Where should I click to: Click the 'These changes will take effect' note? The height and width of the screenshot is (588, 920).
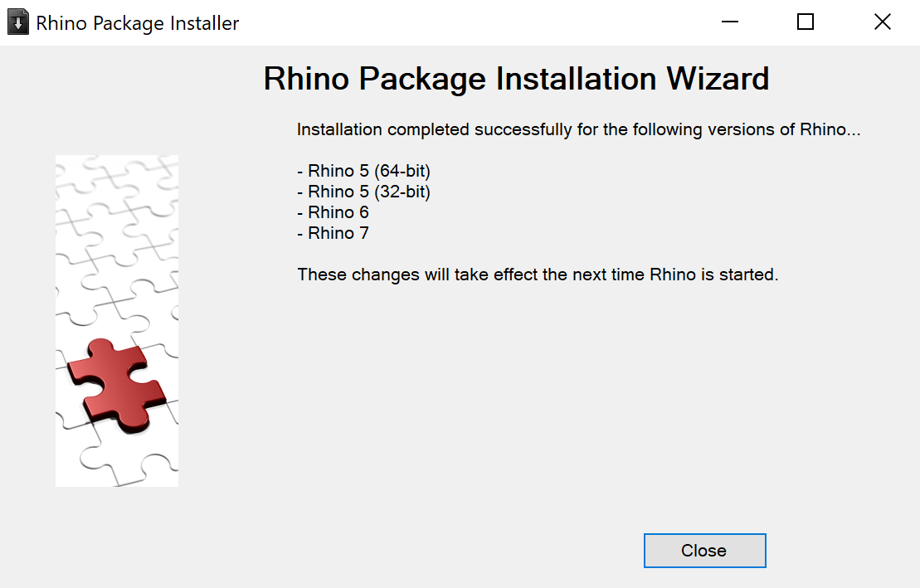coord(538,275)
